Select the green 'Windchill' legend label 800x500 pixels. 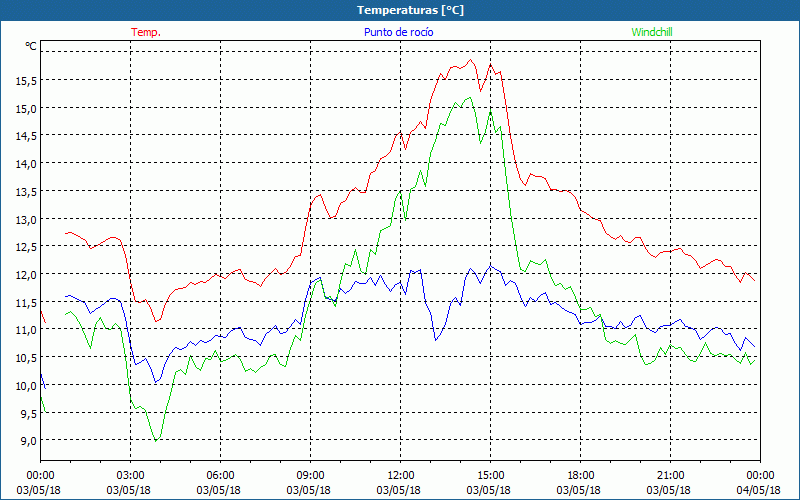pyautogui.click(x=652, y=32)
